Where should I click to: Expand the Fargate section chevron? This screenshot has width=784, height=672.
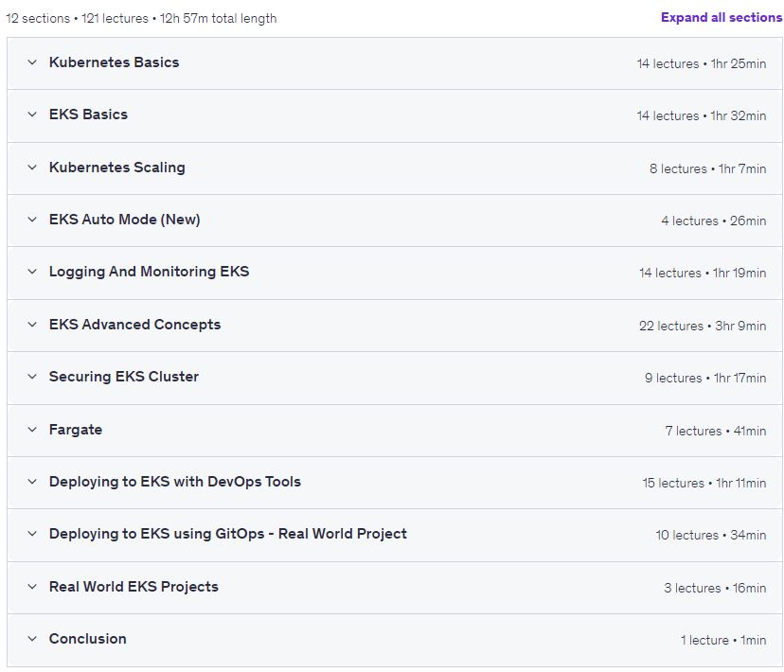[32, 430]
